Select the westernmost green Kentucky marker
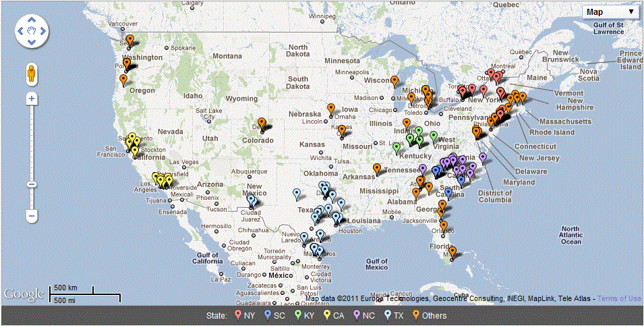The width and height of the screenshot is (644, 326). tap(397, 148)
